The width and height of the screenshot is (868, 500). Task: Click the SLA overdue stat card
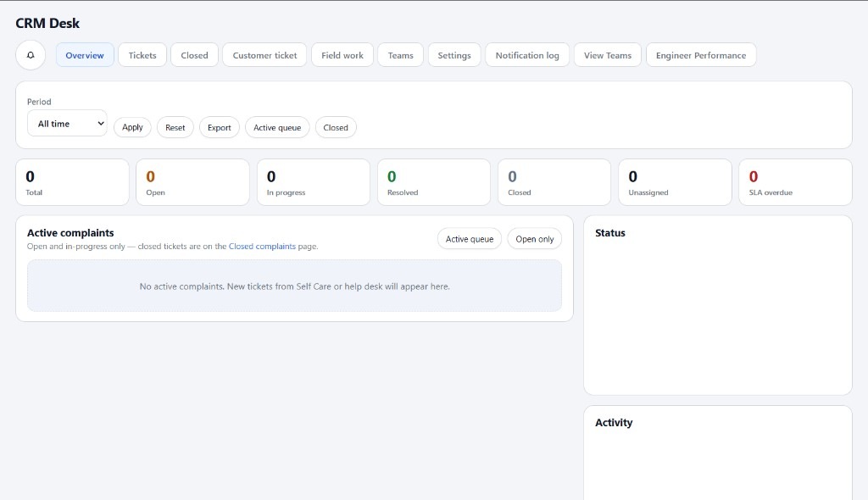point(795,182)
